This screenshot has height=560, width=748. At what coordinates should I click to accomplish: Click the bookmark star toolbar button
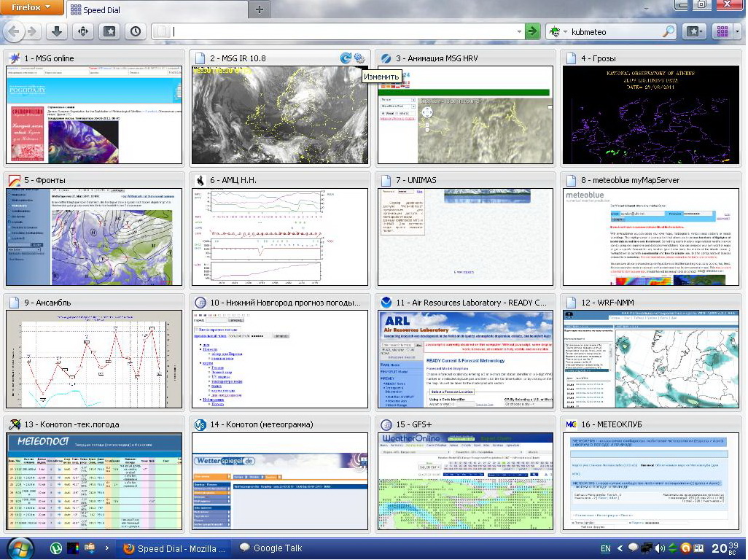pyautogui.click(x=109, y=31)
